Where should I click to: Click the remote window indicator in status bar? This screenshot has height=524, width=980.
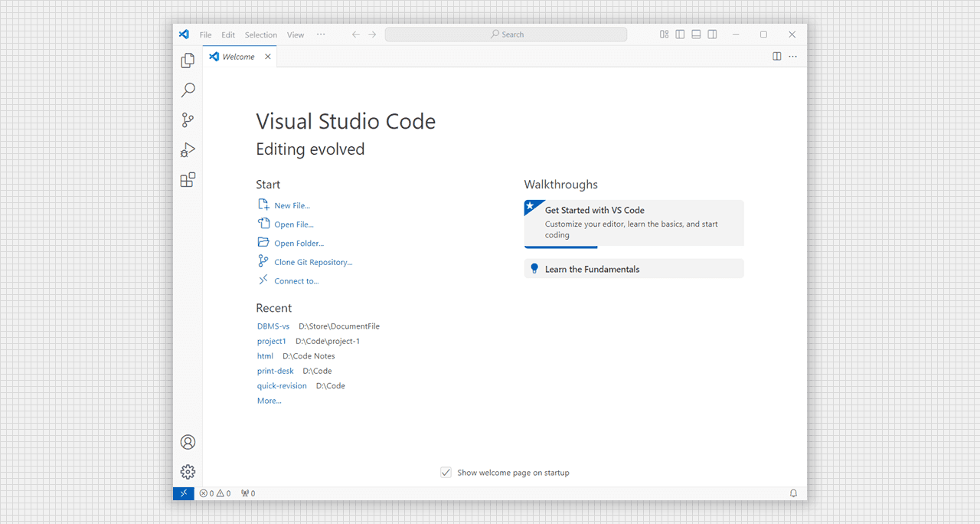pos(184,493)
